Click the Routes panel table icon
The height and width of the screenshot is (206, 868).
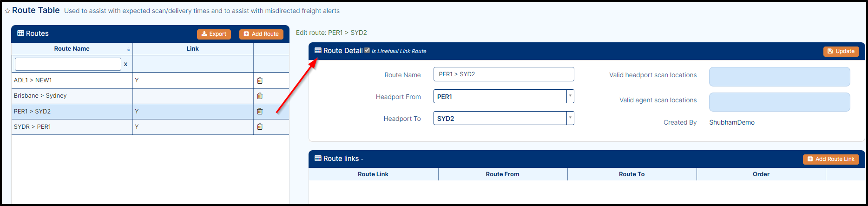pyautogui.click(x=20, y=33)
